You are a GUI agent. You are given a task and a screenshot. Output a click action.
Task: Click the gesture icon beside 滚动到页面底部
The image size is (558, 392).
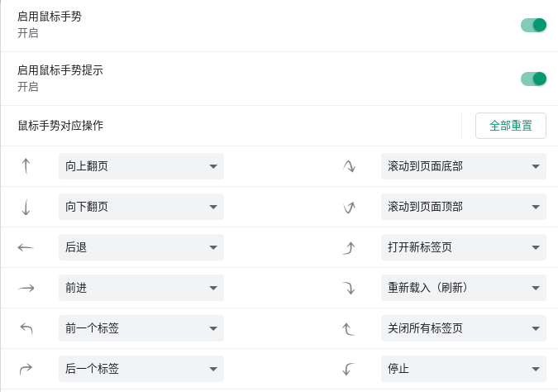(349, 166)
